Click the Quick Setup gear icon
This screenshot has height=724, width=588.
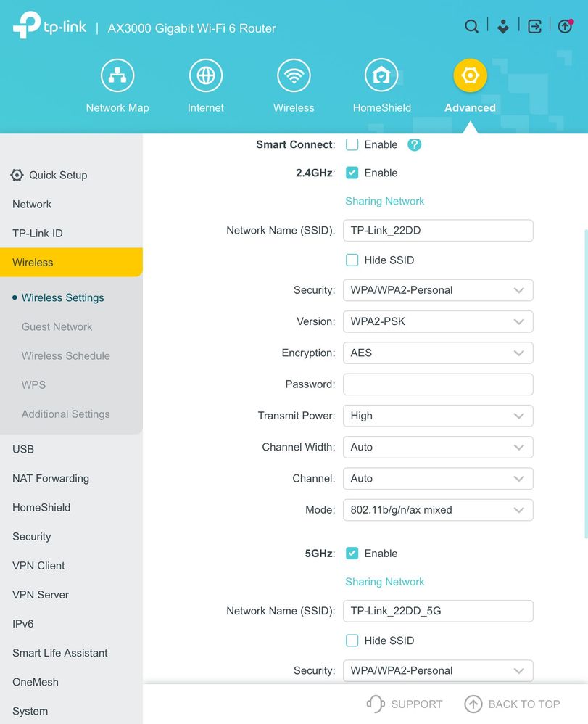(x=17, y=175)
